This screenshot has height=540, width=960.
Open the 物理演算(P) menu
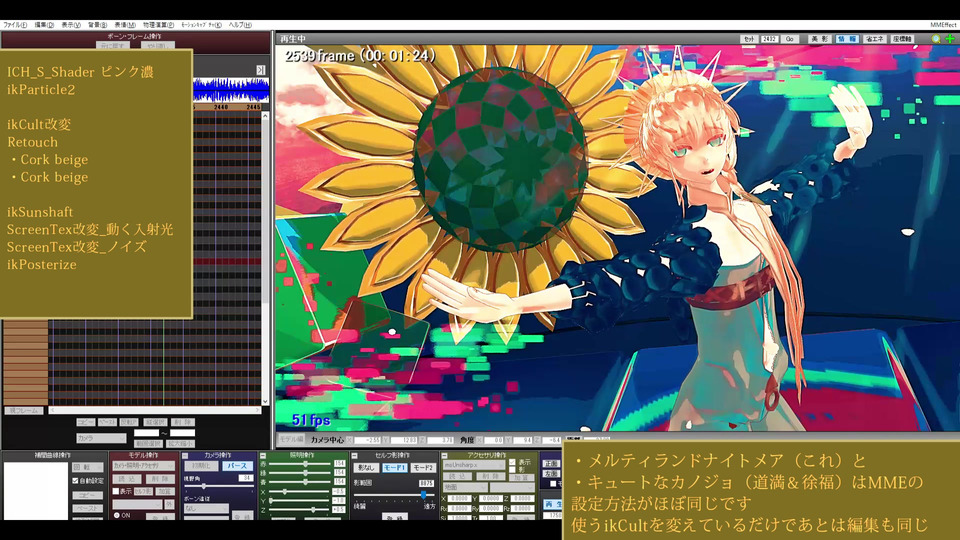click(x=158, y=25)
